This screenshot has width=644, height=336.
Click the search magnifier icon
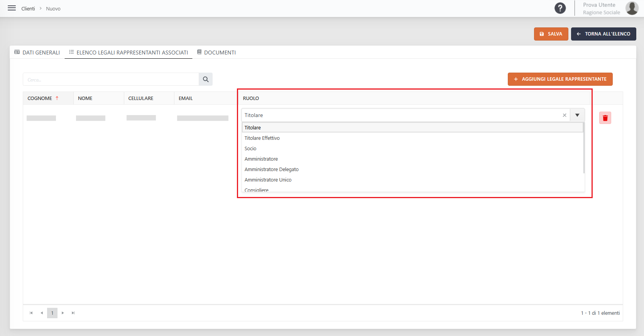[206, 79]
